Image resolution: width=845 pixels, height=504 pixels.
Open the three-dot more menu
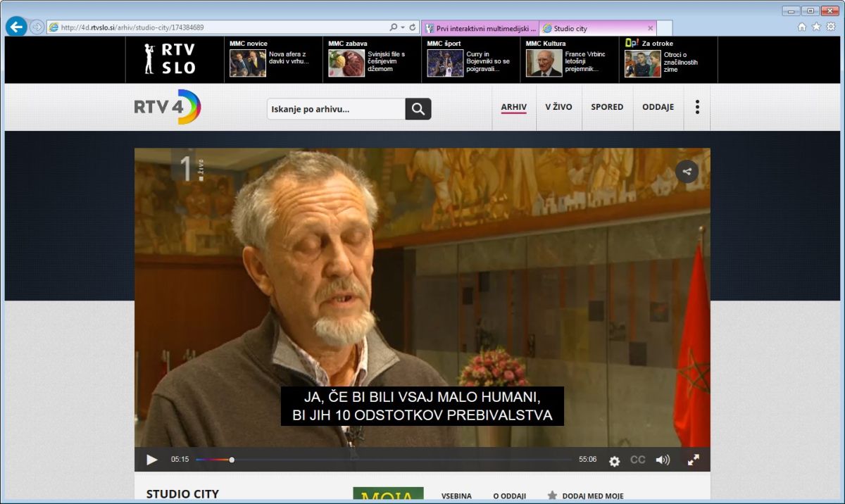(697, 107)
